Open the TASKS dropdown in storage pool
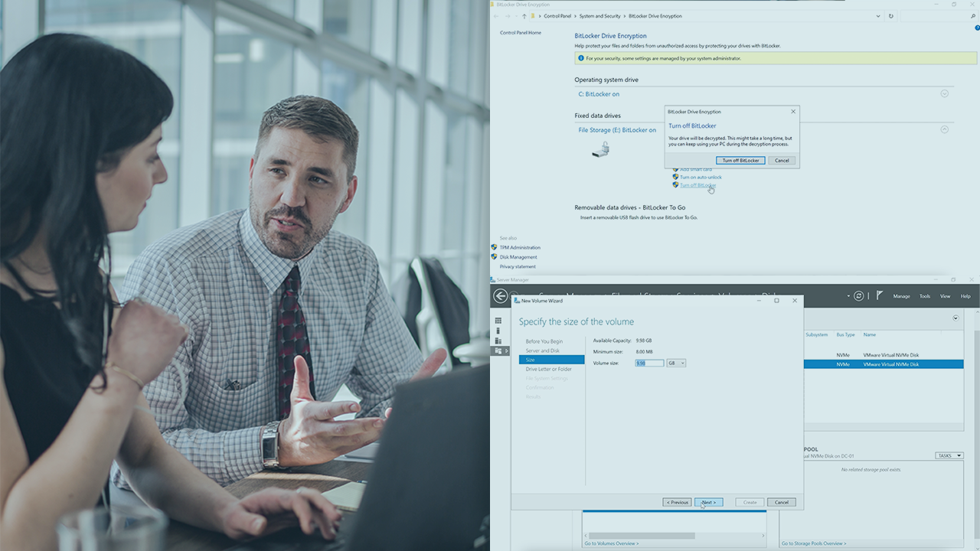 click(949, 455)
